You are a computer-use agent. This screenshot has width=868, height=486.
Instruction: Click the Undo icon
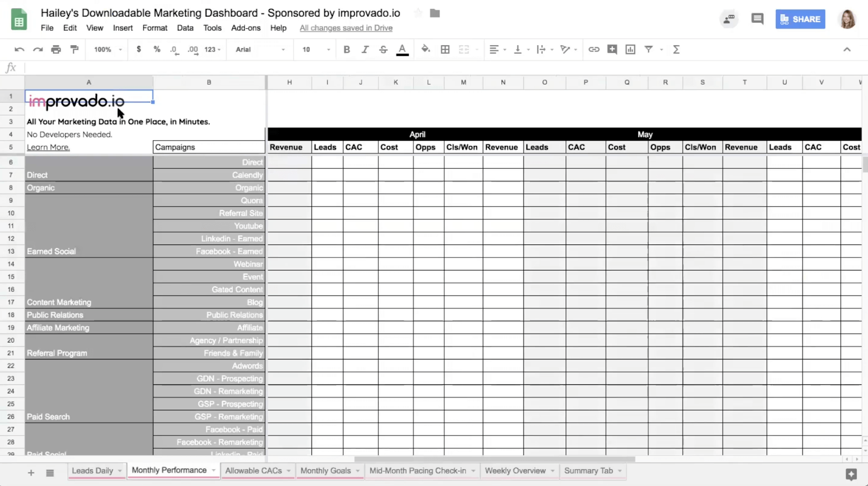pos(20,49)
